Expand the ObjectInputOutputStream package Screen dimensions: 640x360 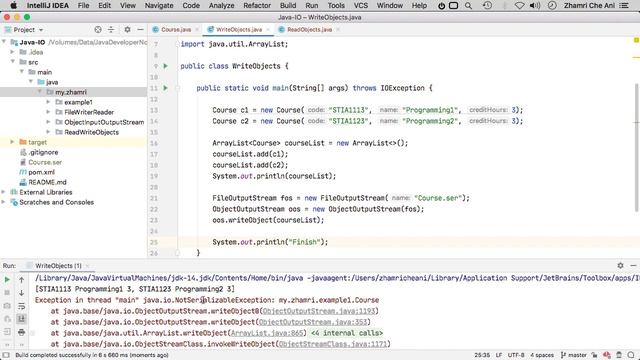point(49,122)
